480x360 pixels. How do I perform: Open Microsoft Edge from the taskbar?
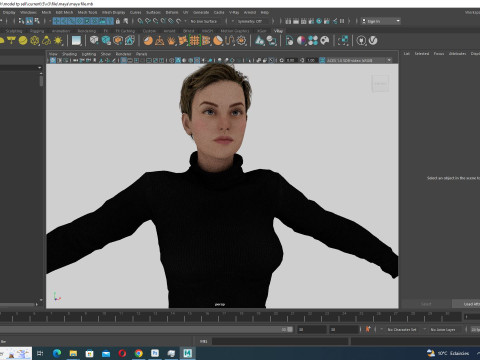pos(57,353)
